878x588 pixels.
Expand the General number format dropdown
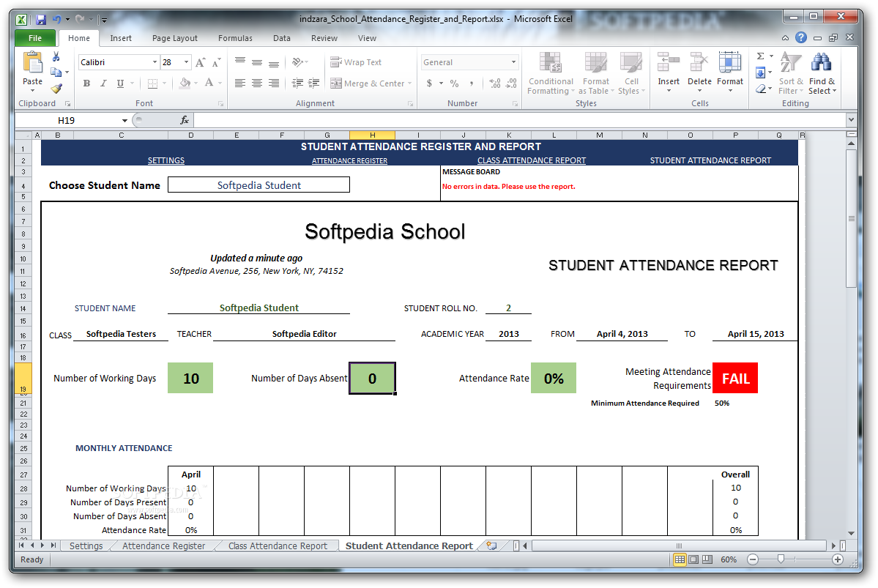point(513,62)
